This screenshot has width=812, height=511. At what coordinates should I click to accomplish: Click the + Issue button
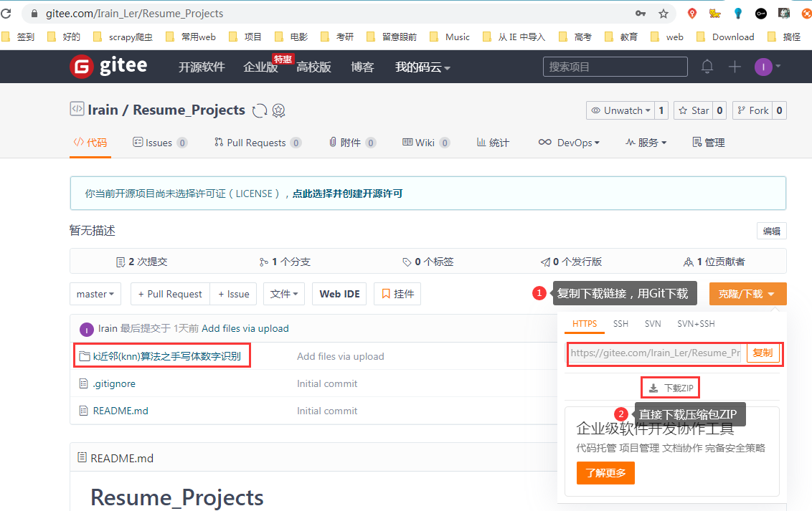tap(234, 294)
